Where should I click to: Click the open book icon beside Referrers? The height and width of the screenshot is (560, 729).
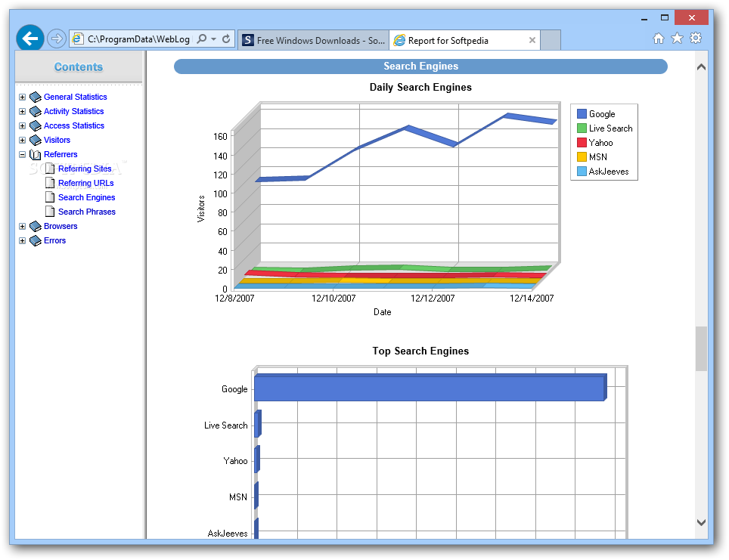(x=36, y=155)
